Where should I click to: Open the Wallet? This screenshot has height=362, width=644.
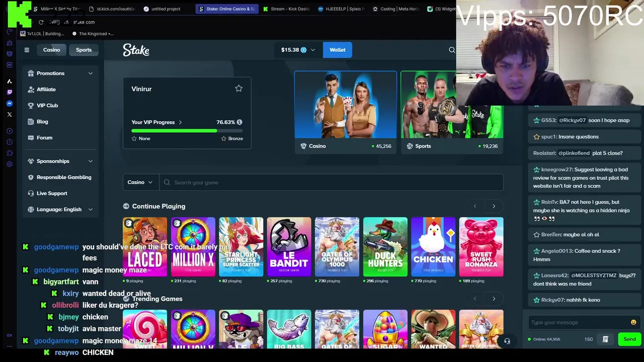click(x=338, y=50)
